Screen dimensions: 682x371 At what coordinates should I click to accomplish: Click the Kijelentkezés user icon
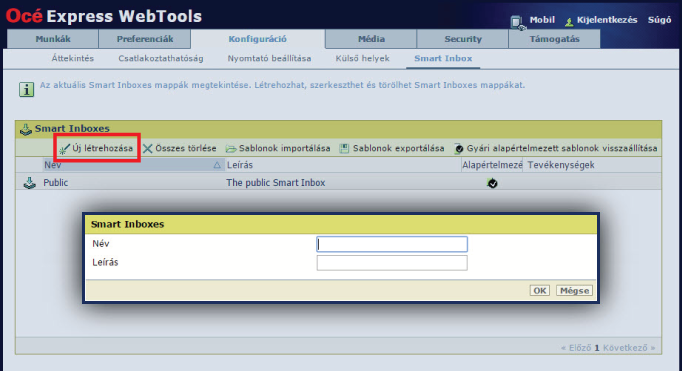(569, 21)
